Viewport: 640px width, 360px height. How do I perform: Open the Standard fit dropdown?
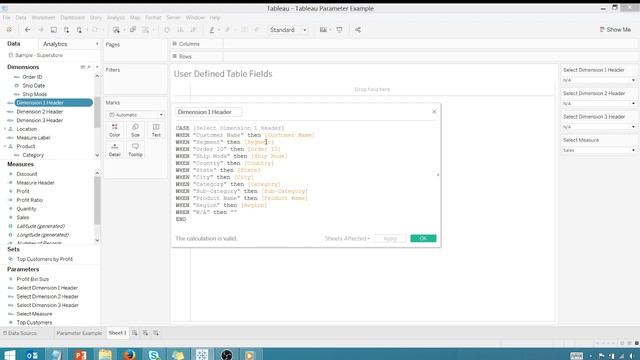(x=288, y=30)
